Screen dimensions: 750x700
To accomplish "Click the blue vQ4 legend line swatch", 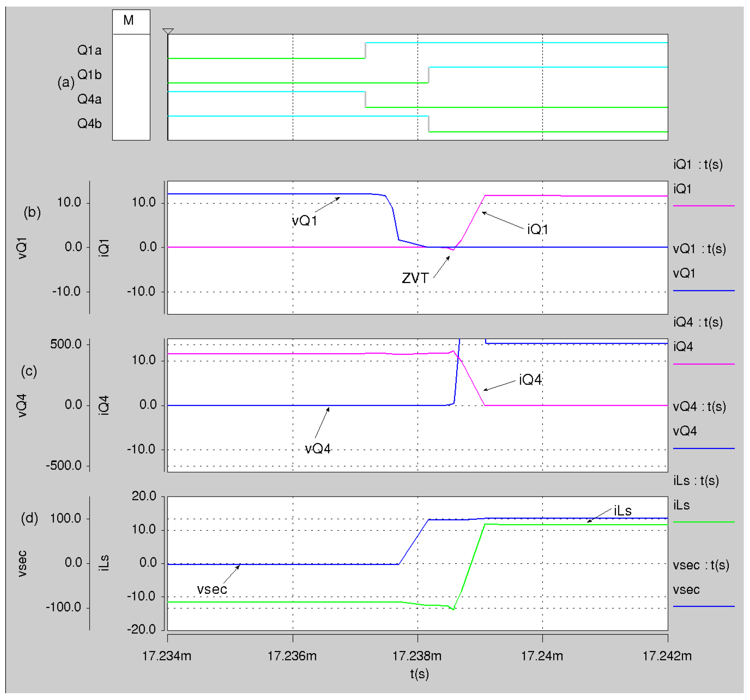I will click(703, 448).
